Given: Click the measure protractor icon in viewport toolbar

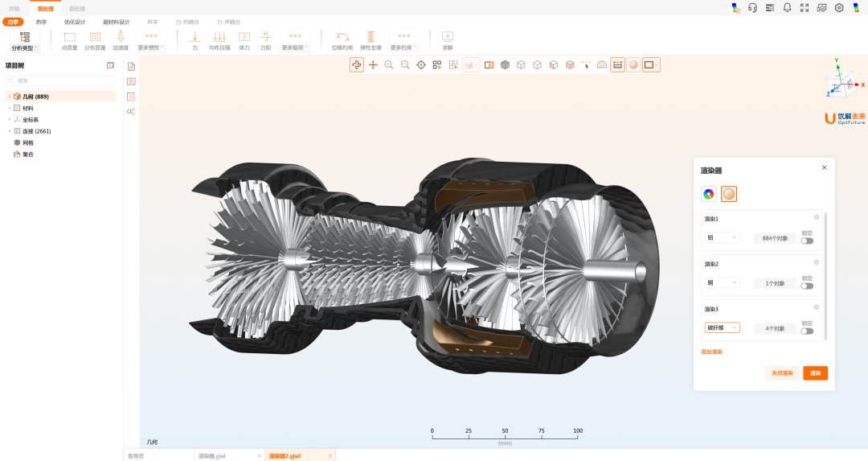Looking at the screenshot, I should pyautogui.click(x=602, y=64).
